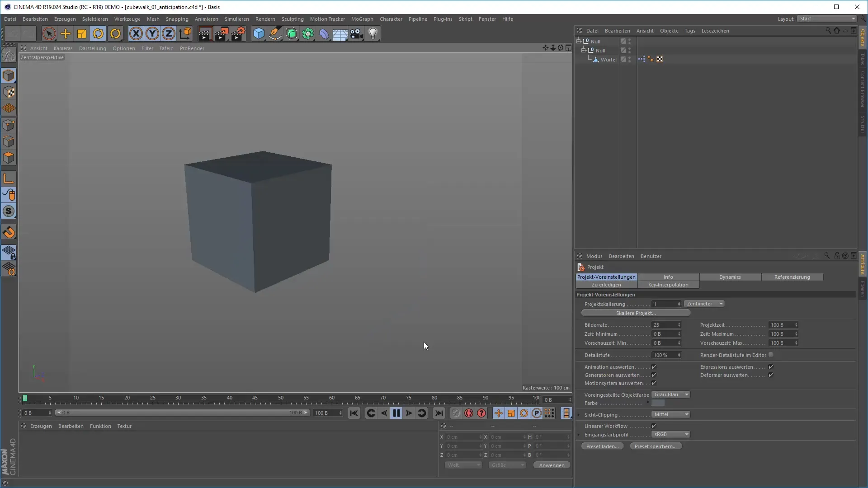Click the Farbe color swatch

point(658,403)
